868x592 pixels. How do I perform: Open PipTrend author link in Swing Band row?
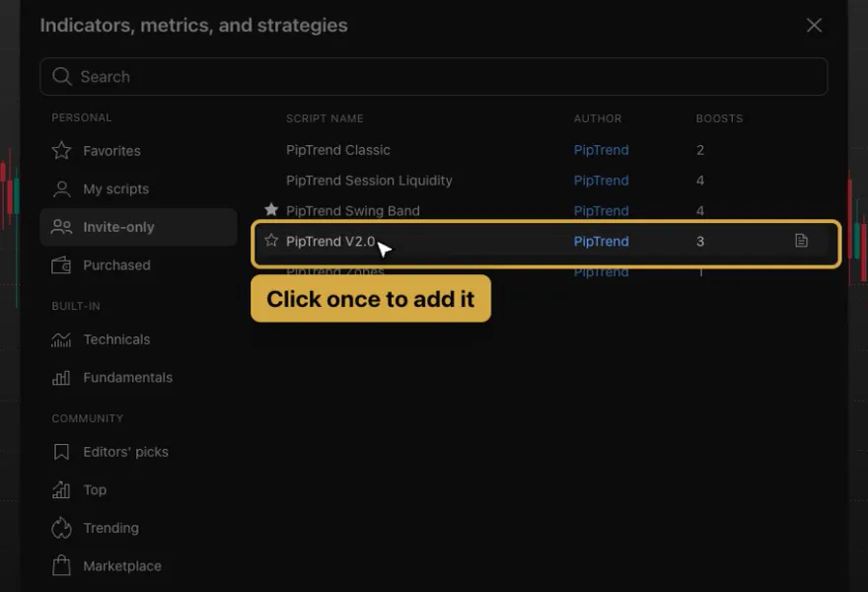pos(601,211)
